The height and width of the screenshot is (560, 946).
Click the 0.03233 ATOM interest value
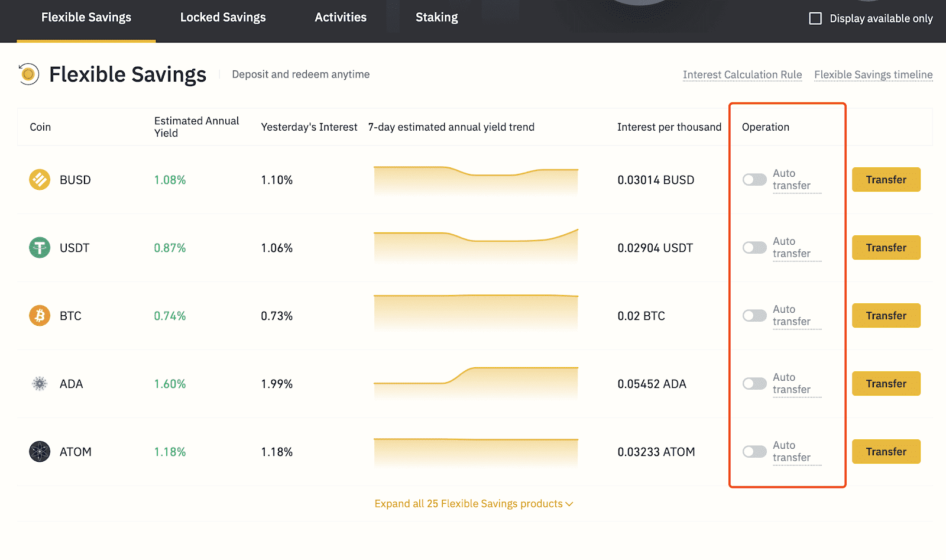point(656,452)
